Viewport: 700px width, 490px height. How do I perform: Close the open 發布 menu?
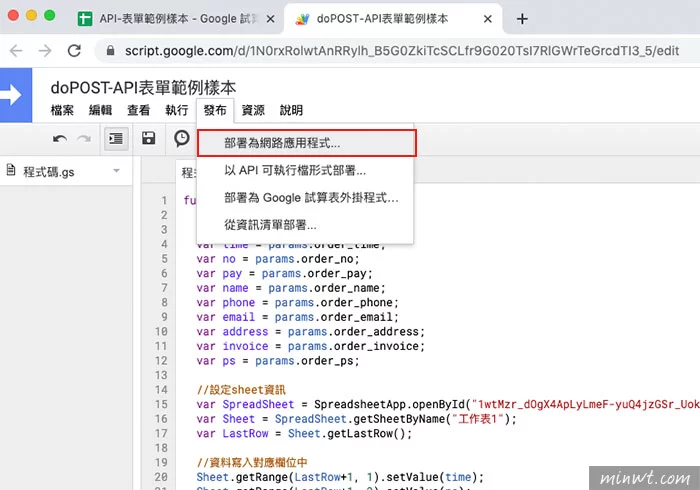[215, 110]
